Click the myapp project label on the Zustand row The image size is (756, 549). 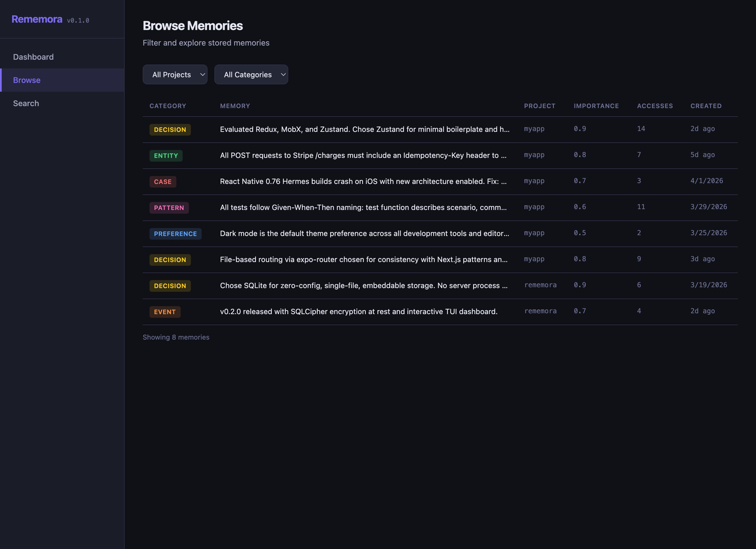pyautogui.click(x=534, y=129)
